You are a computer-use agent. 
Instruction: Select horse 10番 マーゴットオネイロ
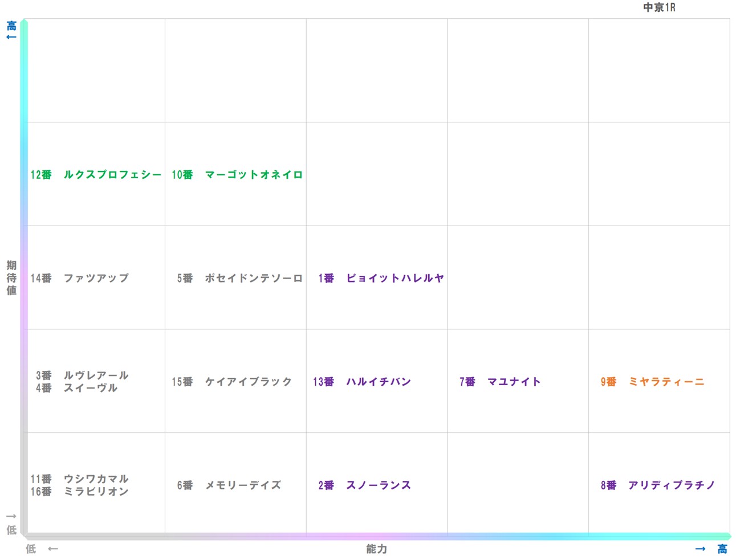pyautogui.click(x=236, y=175)
